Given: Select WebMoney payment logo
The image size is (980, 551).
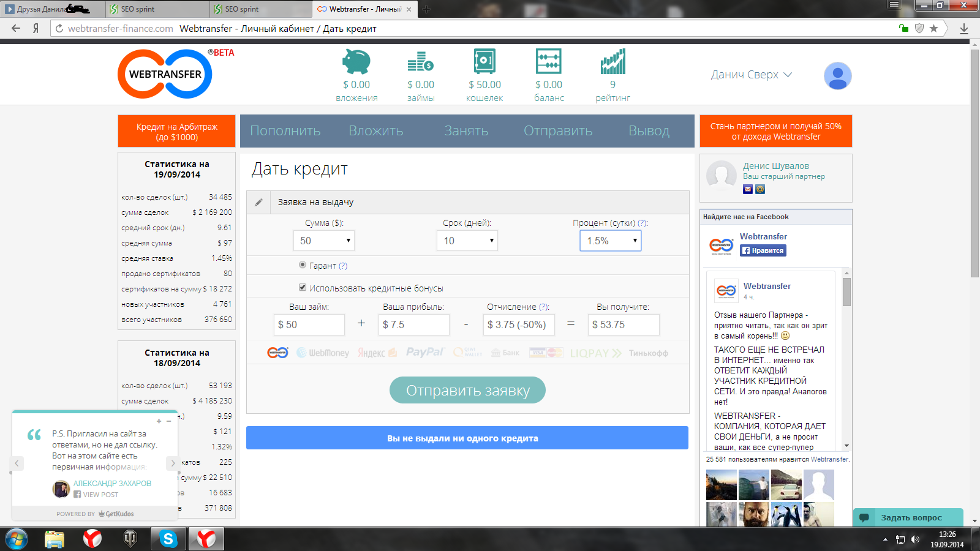Looking at the screenshot, I should click(x=323, y=353).
